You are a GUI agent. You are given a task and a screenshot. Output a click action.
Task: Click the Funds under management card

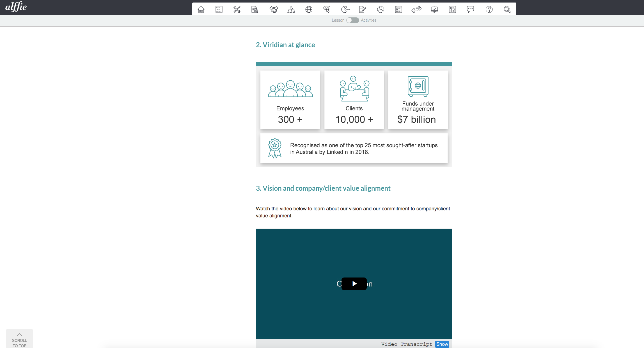pos(418,100)
